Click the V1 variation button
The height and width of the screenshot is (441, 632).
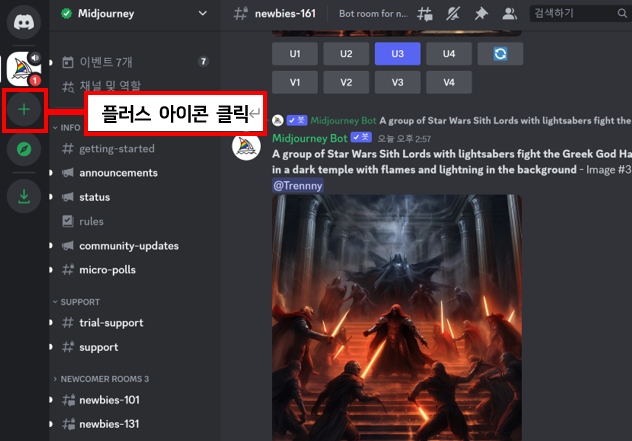(x=295, y=82)
